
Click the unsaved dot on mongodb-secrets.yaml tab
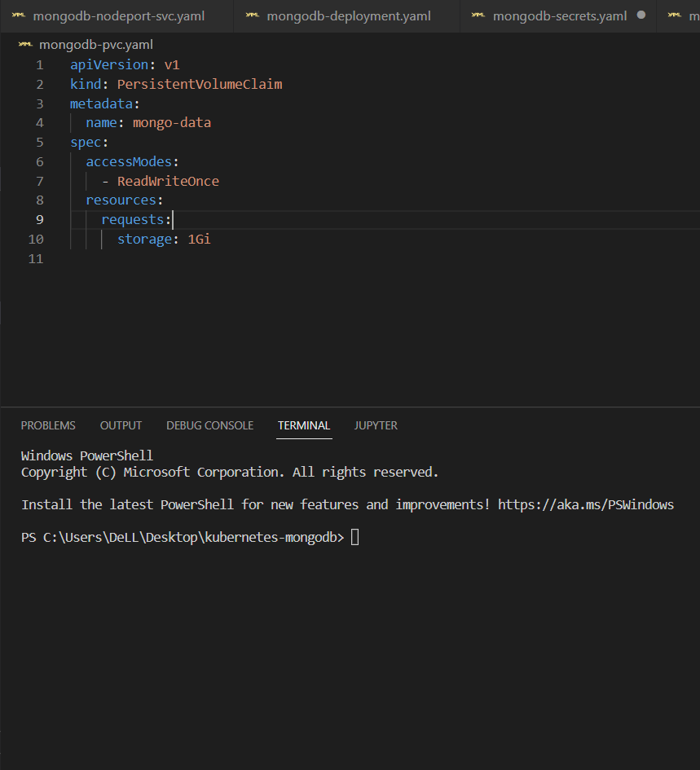coord(641,15)
